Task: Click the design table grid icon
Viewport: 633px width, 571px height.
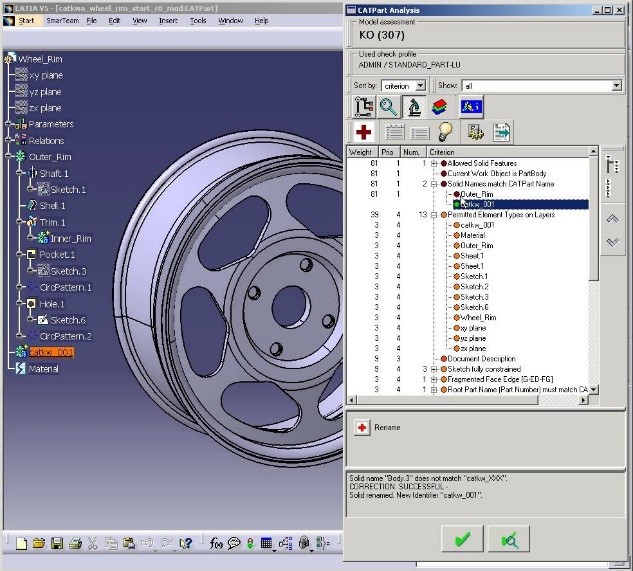Action: coord(266,544)
